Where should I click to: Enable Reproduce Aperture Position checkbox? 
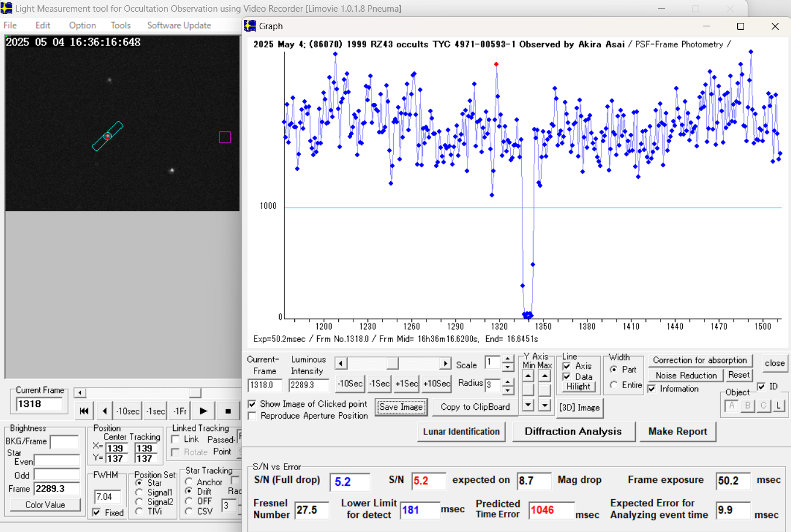point(252,416)
